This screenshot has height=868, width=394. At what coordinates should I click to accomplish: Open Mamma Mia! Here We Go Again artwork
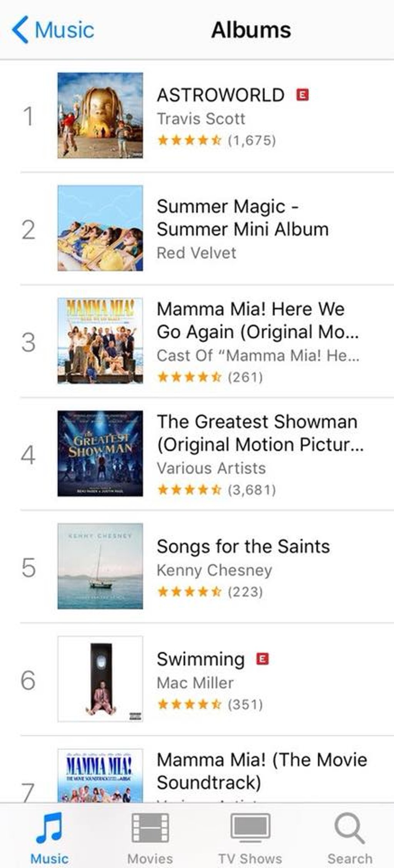[x=100, y=341]
